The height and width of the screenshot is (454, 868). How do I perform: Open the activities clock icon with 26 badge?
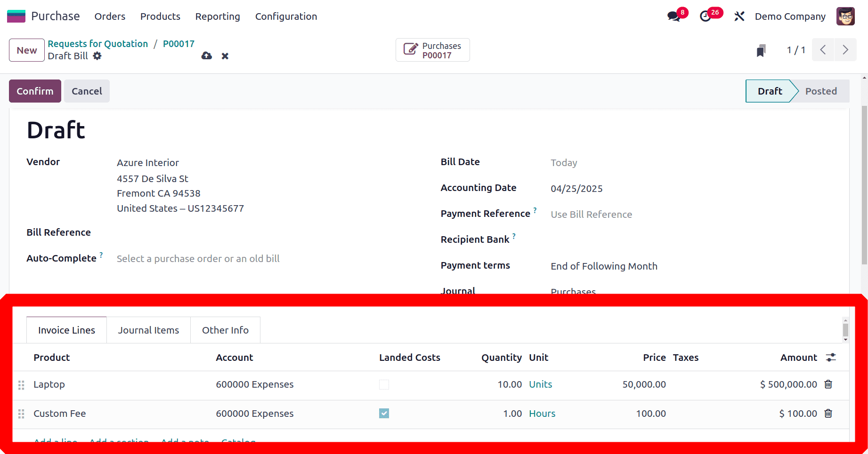[705, 16]
